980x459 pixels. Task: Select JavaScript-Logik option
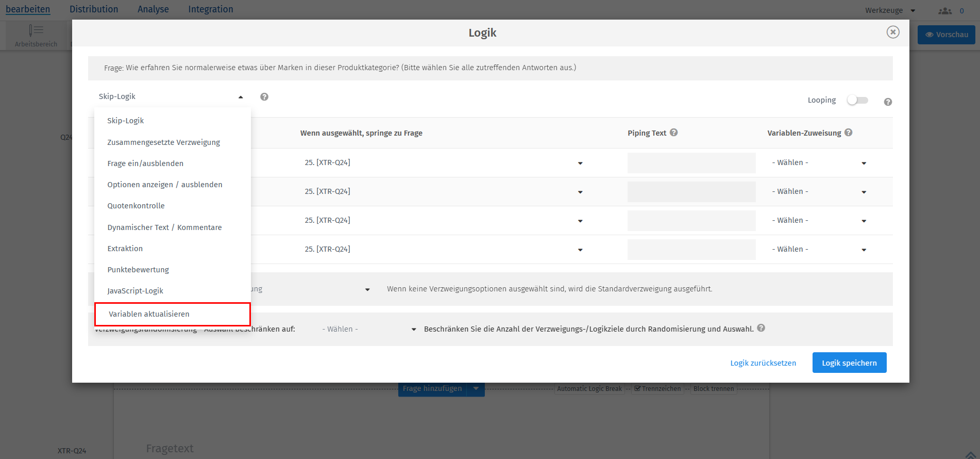coord(173,291)
